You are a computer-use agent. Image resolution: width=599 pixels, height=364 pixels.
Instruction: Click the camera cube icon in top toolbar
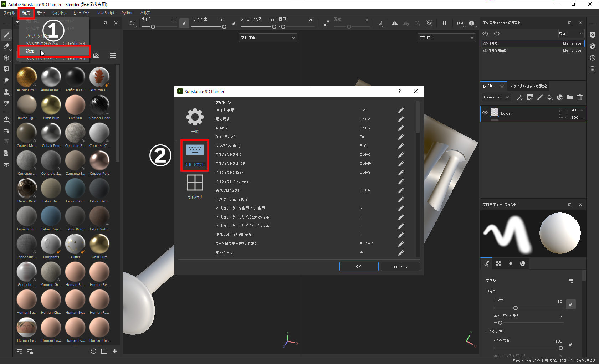472,24
